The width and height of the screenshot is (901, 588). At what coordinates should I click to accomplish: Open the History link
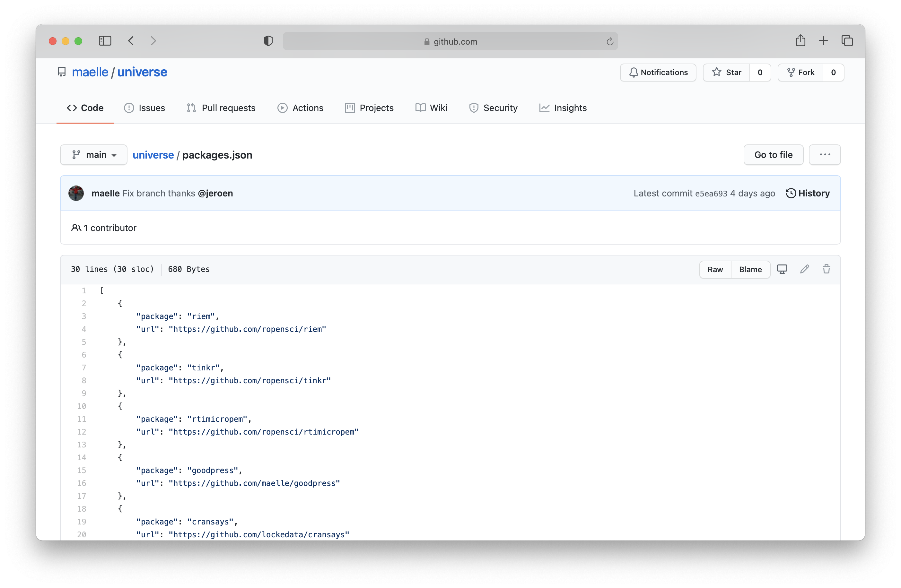808,193
